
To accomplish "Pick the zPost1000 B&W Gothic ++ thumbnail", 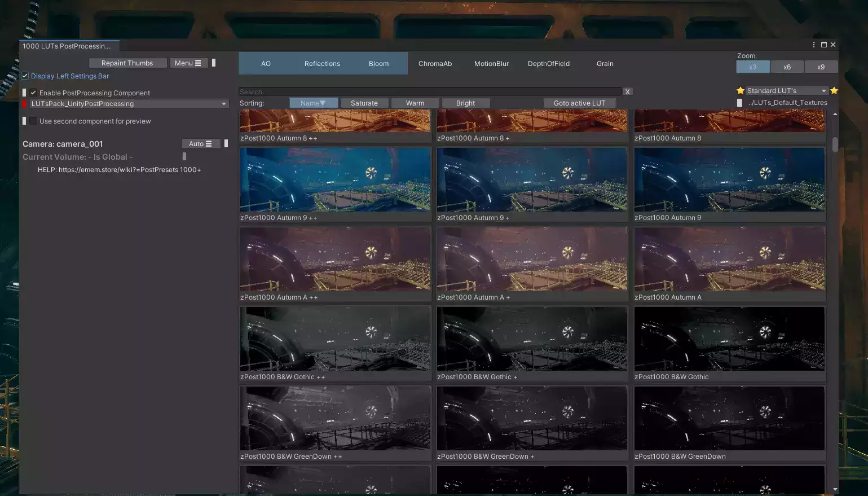I will coord(335,339).
